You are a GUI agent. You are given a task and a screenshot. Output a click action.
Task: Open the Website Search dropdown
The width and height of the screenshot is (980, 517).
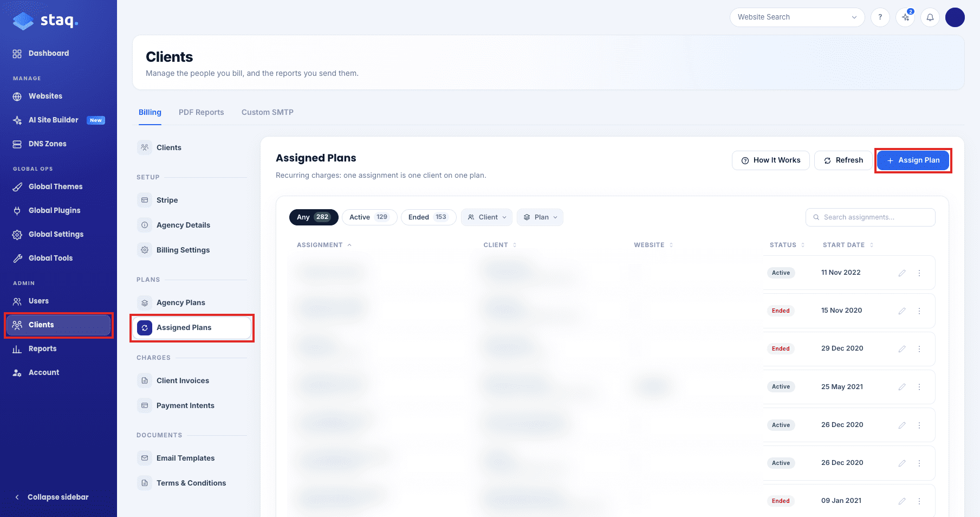click(797, 17)
